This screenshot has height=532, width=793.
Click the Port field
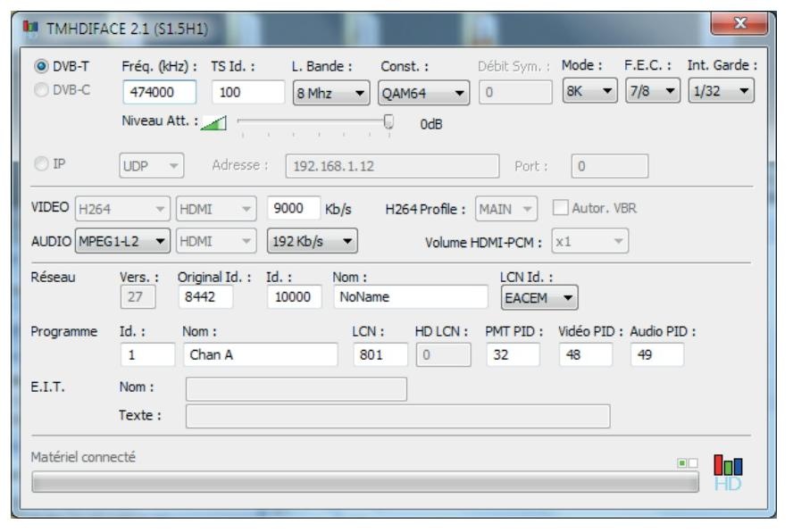(x=609, y=166)
